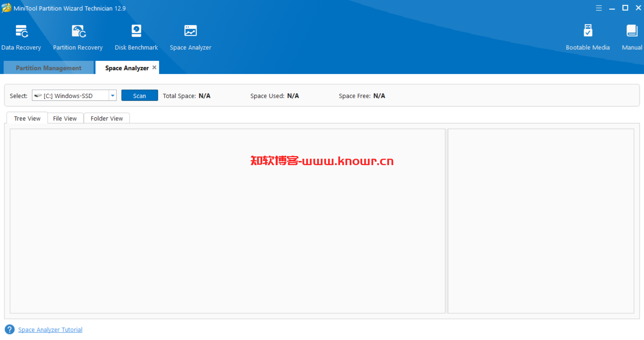Expand the drive selection dropdown arrow

click(113, 96)
